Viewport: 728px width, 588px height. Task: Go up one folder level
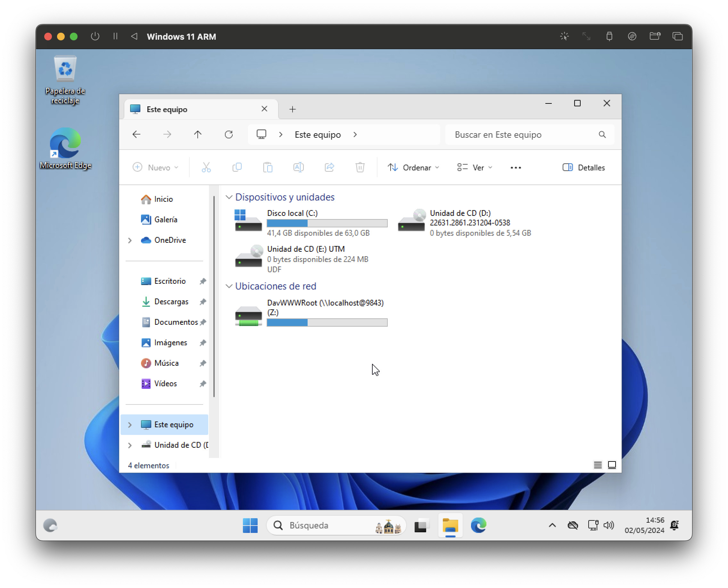[198, 135]
